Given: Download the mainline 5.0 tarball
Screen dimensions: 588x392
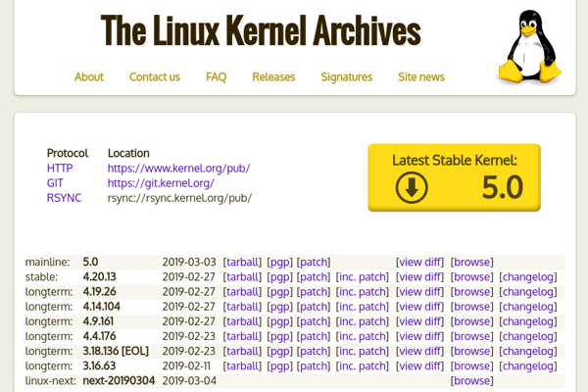Looking at the screenshot, I should click(242, 262).
